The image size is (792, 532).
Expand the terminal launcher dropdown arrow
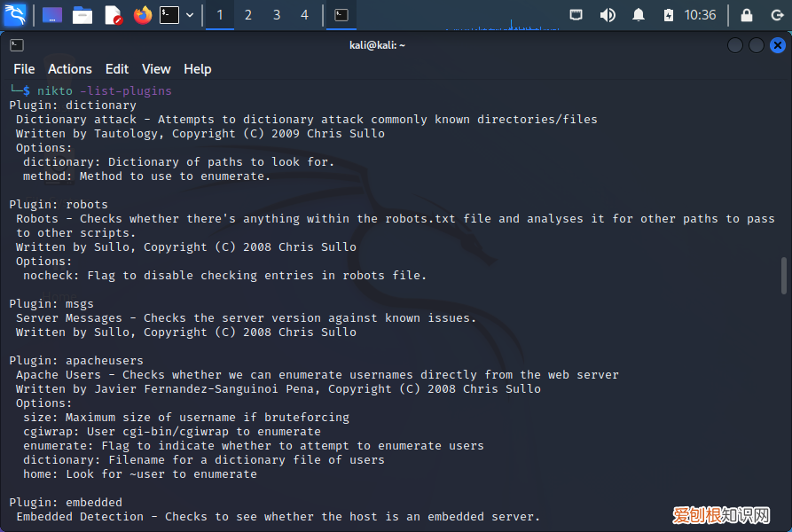pyautogui.click(x=190, y=15)
